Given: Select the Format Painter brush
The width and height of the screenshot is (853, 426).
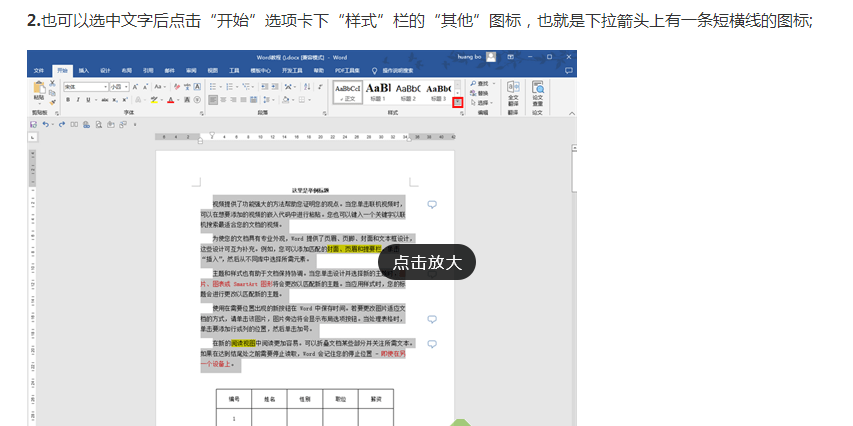Looking at the screenshot, I should pyautogui.click(x=53, y=102).
